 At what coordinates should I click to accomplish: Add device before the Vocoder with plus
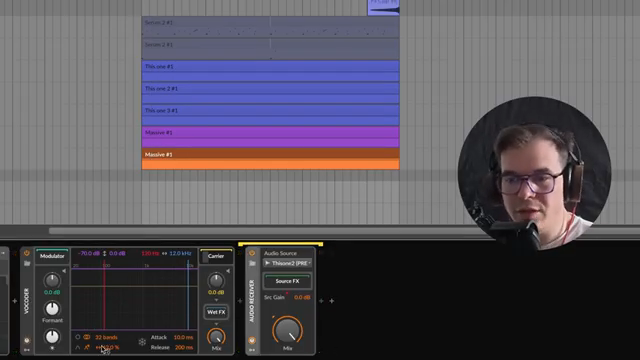click(x=15, y=301)
